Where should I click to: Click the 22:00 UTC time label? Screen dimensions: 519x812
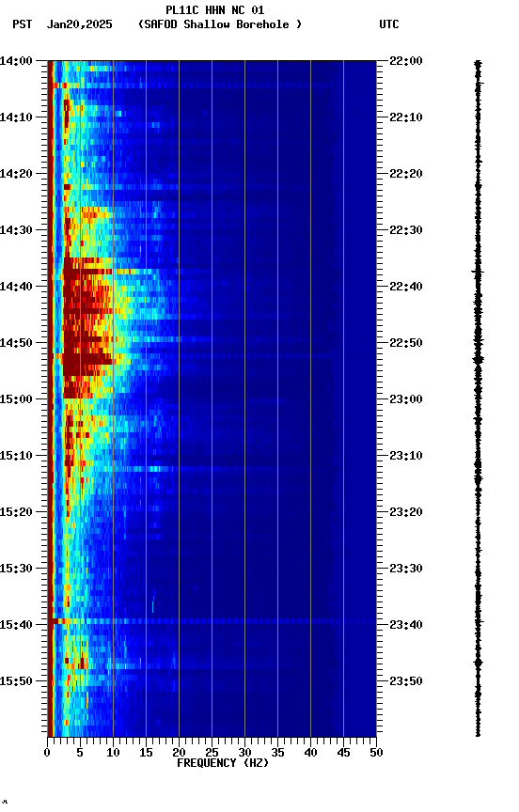click(x=406, y=61)
